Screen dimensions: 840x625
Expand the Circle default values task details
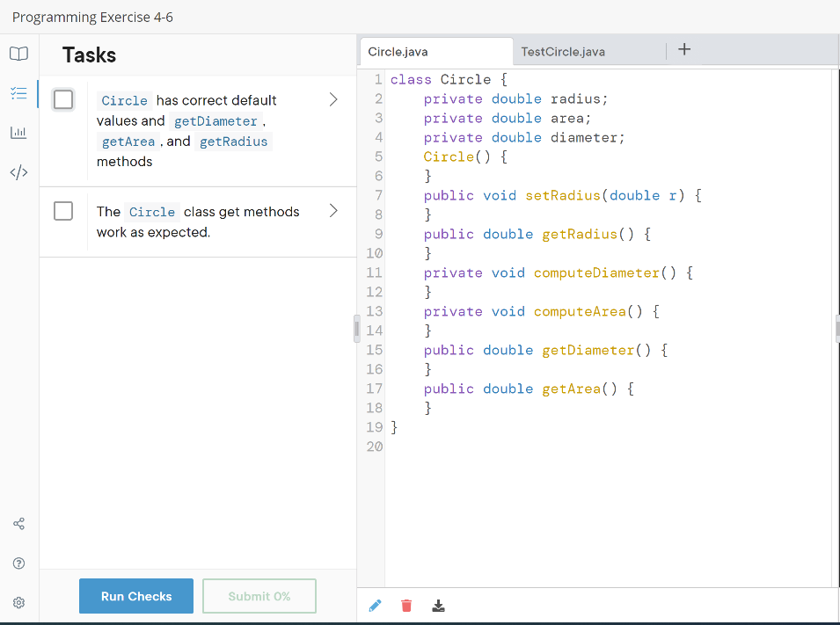coord(333,99)
